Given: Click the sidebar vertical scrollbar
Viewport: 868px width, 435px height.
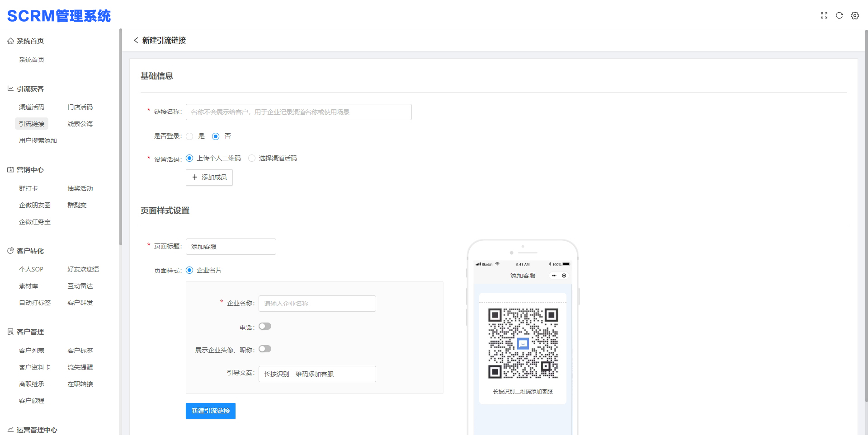Looking at the screenshot, I should coord(121,137).
